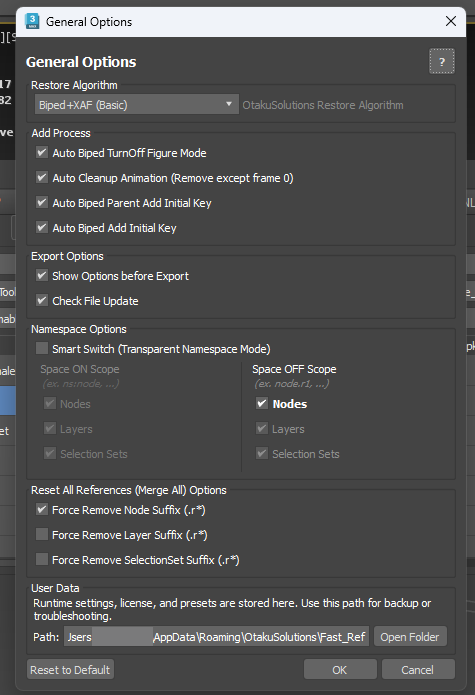Click the Space OFF Scope heading
475x695 pixels.
point(294,369)
